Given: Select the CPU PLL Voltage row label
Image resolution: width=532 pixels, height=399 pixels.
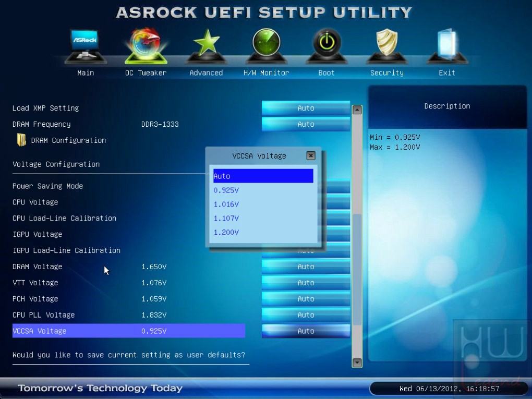Looking at the screenshot, I should coord(43,315).
